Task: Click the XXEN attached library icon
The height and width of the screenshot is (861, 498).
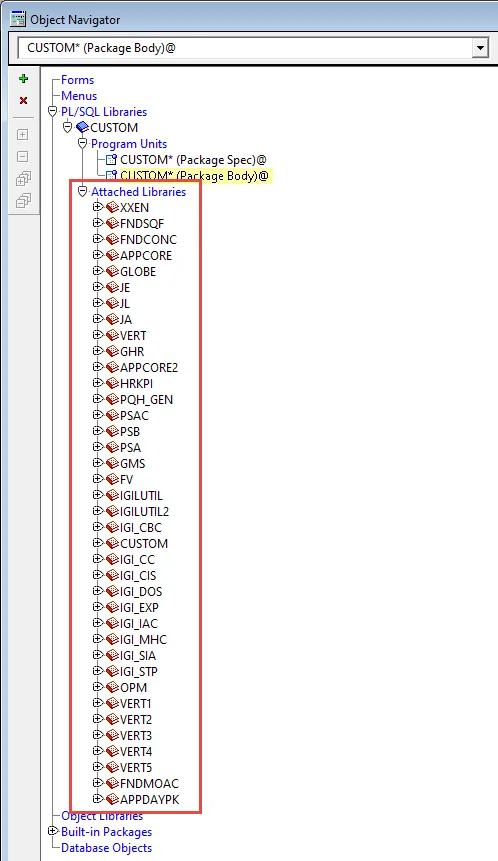Action: click(x=112, y=208)
